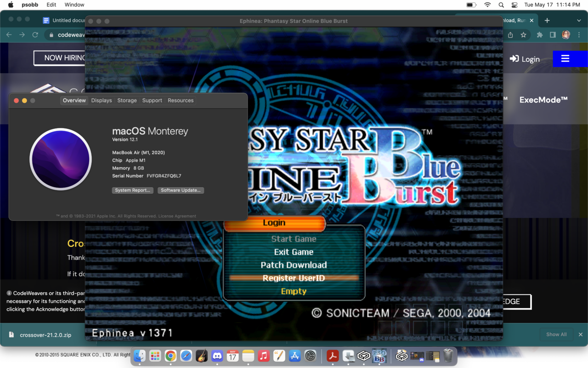Switch to Untitled document Chrome tab

coord(64,20)
